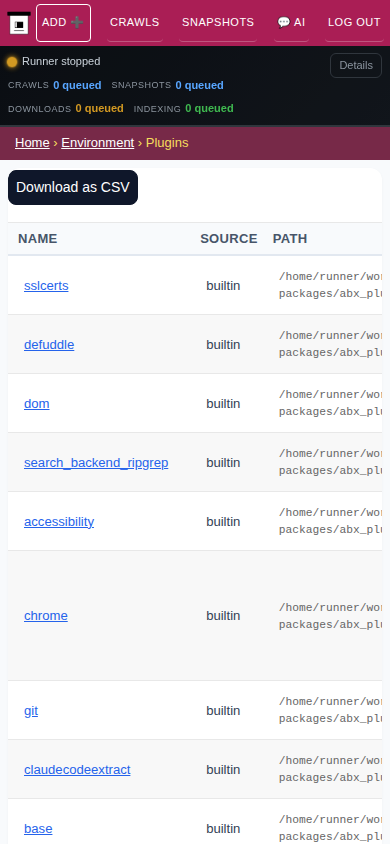Open the AI chat menu item
The image size is (390, 844).
point(291,23)
